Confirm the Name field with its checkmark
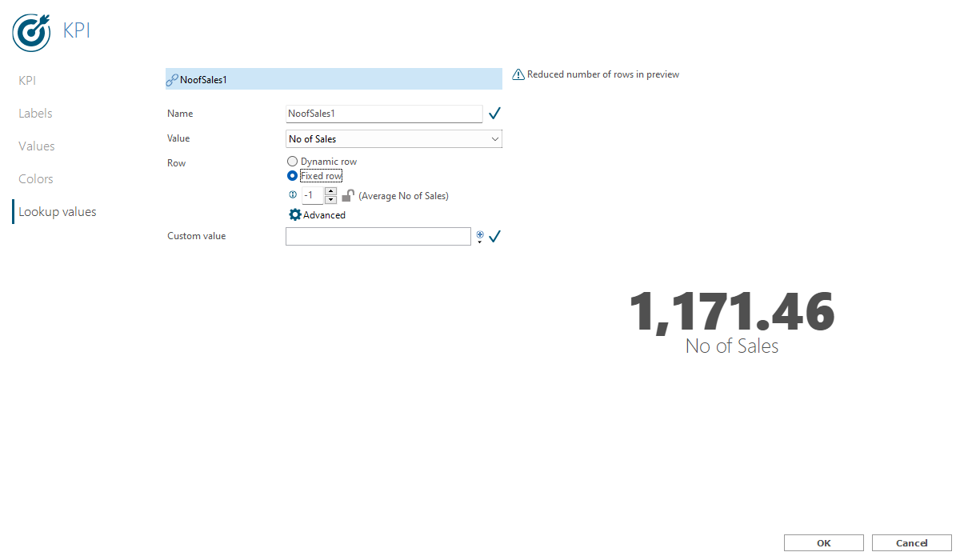960x560 pixels. click(x=494, y=114)
